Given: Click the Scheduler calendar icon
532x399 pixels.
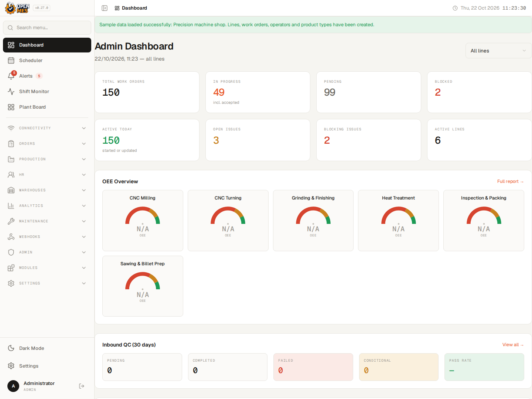Looking at the screenshot, I should 11,60.
